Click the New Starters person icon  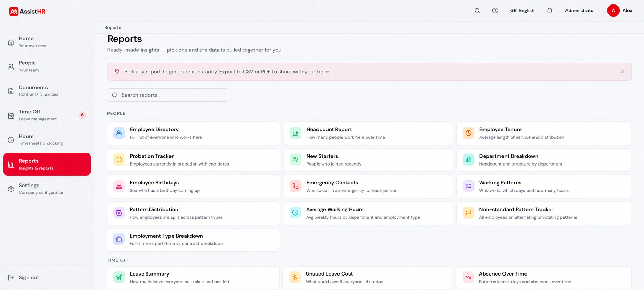click(295, 160)
